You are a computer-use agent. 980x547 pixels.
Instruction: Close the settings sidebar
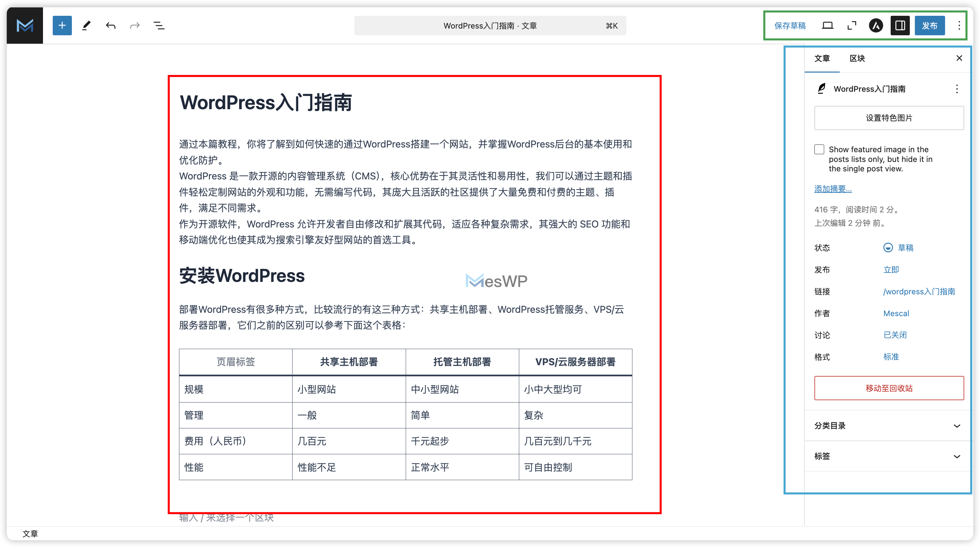tap(959, 58)
